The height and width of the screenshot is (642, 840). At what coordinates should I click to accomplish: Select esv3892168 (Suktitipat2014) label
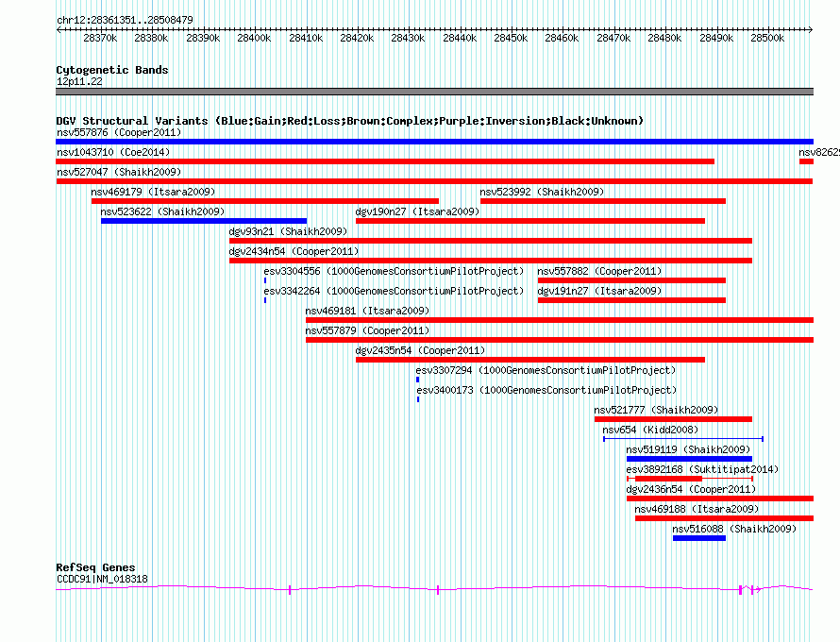[x=702, y=469]
